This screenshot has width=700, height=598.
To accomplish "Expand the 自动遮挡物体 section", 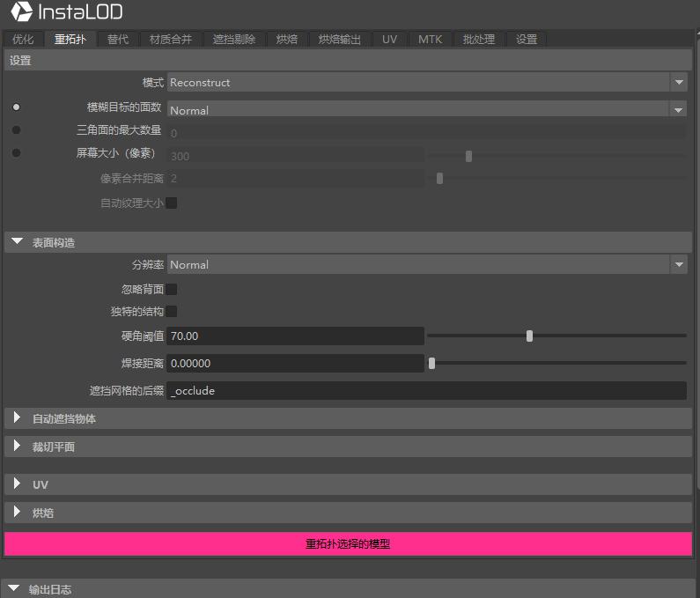I will tap(17, 418).
